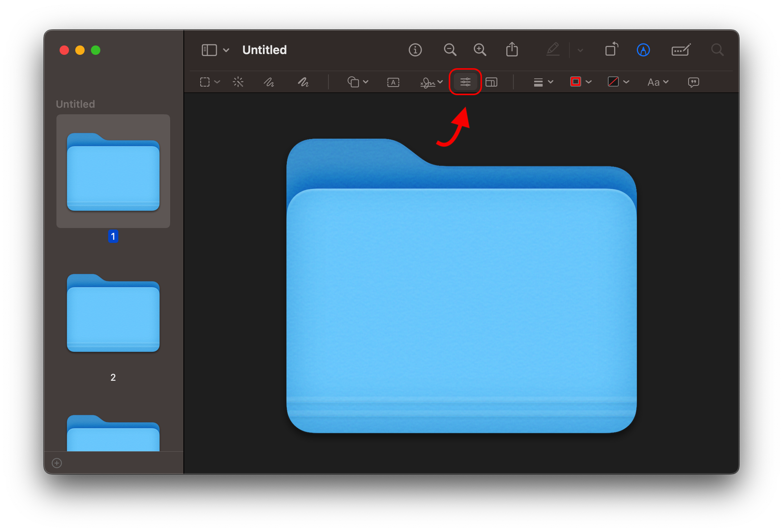The image size is (783, 532).
Task: Select the Instant Alpha magic wand tool
Action: click(x=238, y=82)
